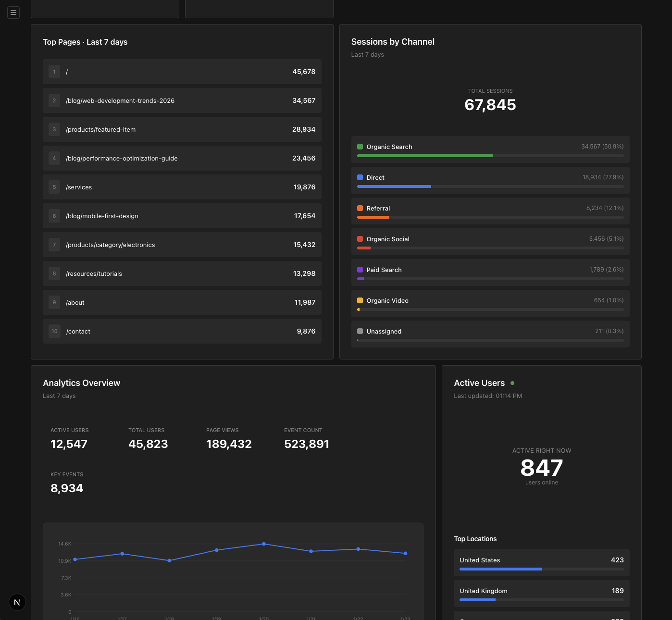The width and height of the screenshot is (672, 620).
Task: Click the United States location row
Action: [x=542, y=563]
